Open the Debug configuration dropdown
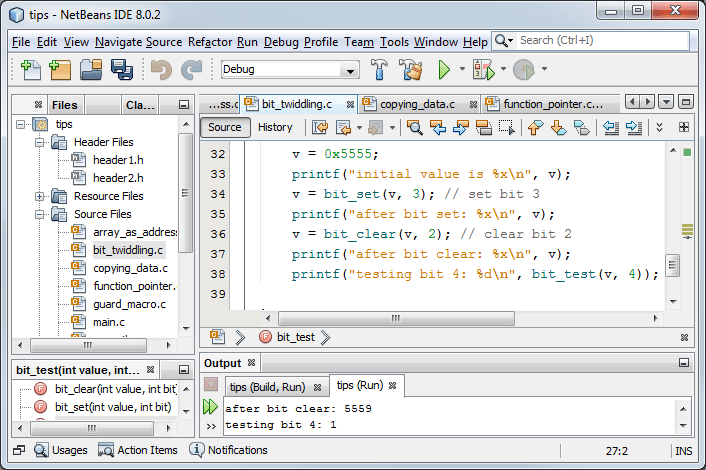The width and height of the screenshot is (706, 470). point(290,69)
